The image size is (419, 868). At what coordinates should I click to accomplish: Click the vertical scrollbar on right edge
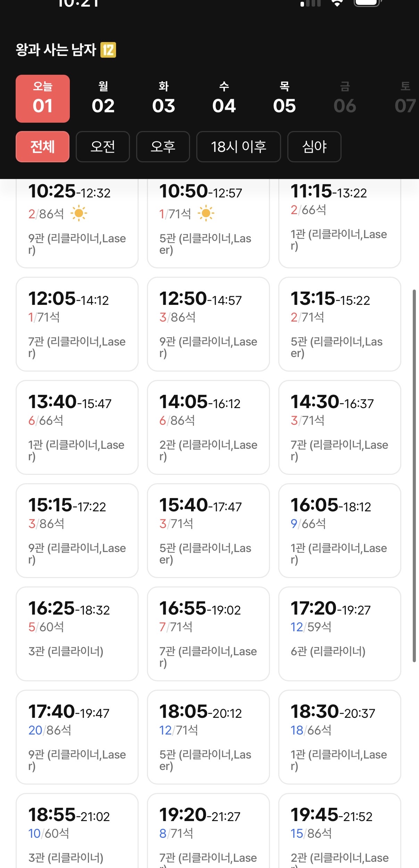(414, 476)
